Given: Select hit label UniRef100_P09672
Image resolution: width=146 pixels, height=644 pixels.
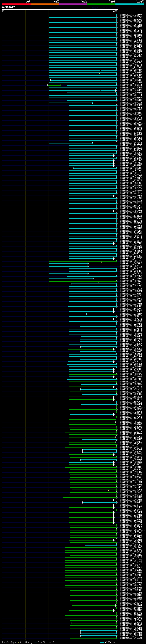Looking at the screenshot, I should (x=131, y=135).
